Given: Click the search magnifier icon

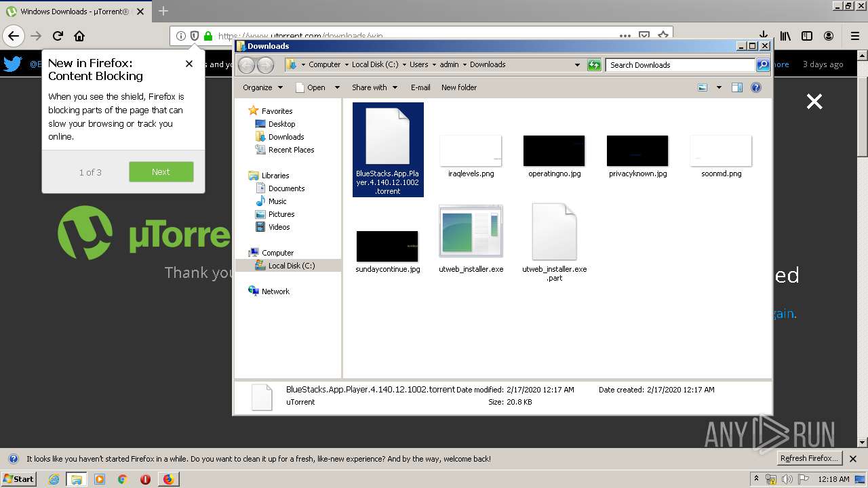Looking at the screenshot, I should [763, 65].
